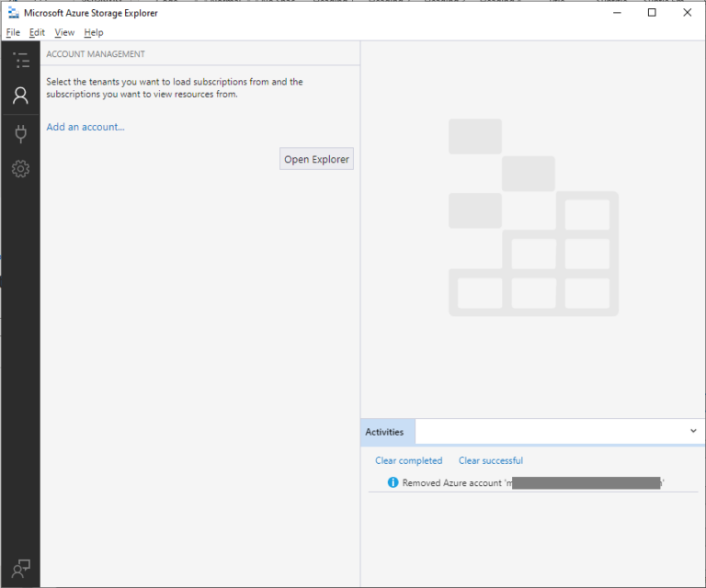Open the Explorer tree view icon
Image resolution: width=706 pixels, height=588 pixels.
[21, 61]
